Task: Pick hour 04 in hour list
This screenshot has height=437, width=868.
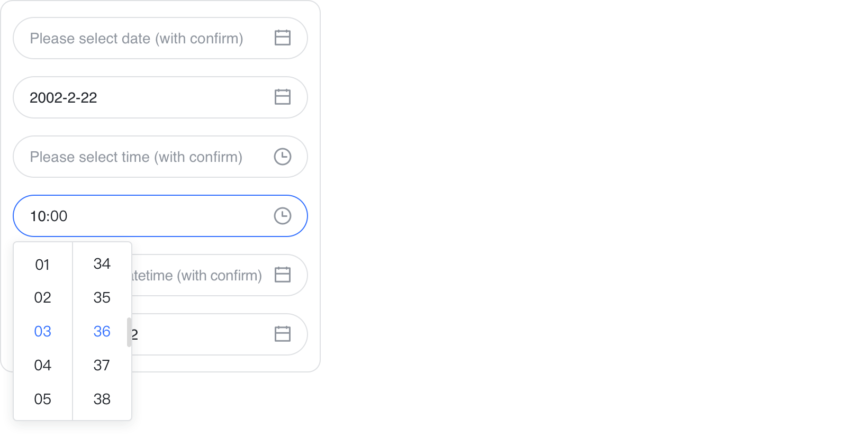Action: coord(43,366)
